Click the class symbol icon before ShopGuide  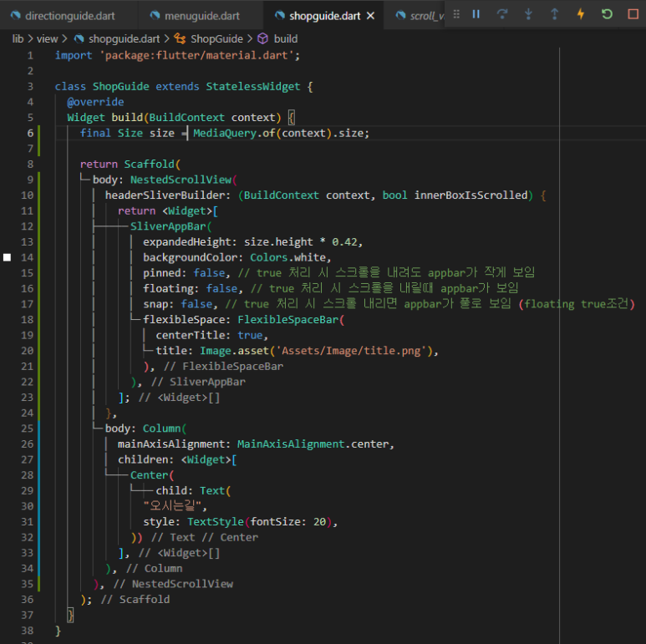pyautogui.click(x=180, y=38)
